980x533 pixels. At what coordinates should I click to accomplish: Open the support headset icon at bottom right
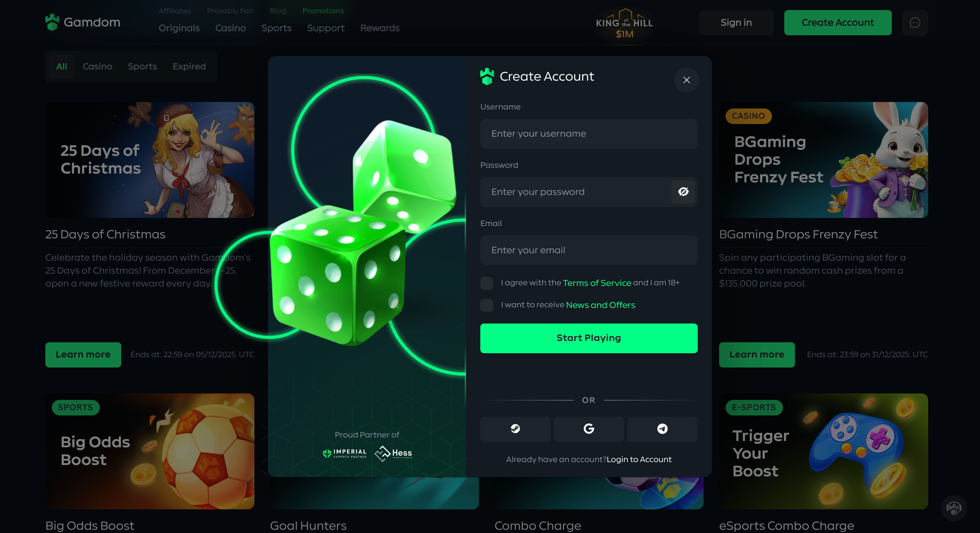pos(954,508)
